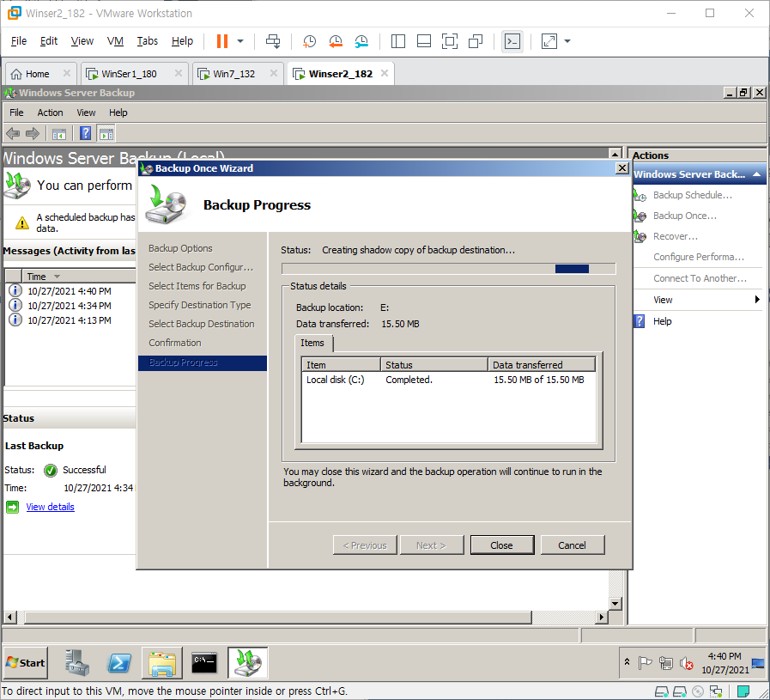Show hidden tray icons arrow
This screenshot has width=770, height=700.
[x=628, y=662]
